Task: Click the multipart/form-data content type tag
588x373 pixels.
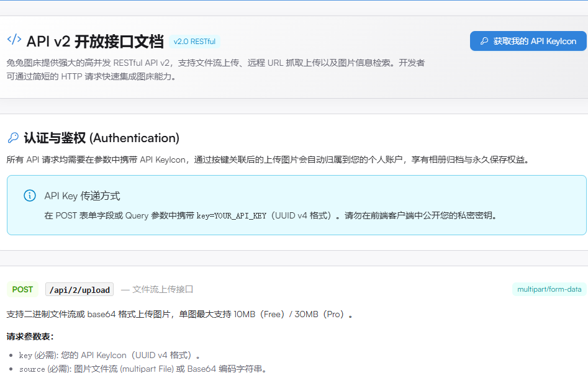Action: [549, 289]
